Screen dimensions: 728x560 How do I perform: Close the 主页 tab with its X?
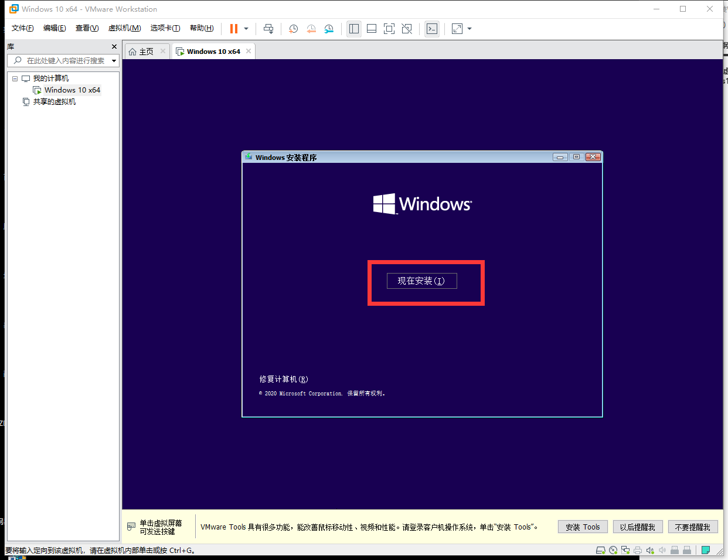point(163,51)
